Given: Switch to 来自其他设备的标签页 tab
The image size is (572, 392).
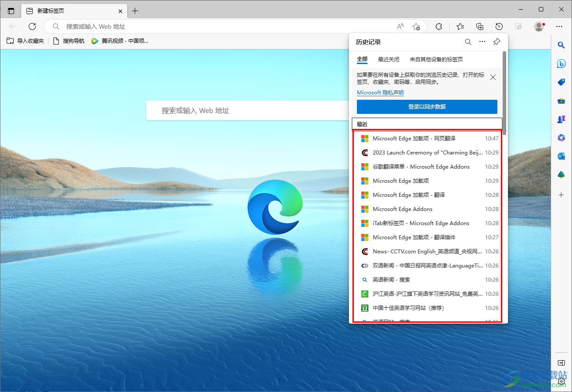Looking at the screenshot, I should click(436, 59).
